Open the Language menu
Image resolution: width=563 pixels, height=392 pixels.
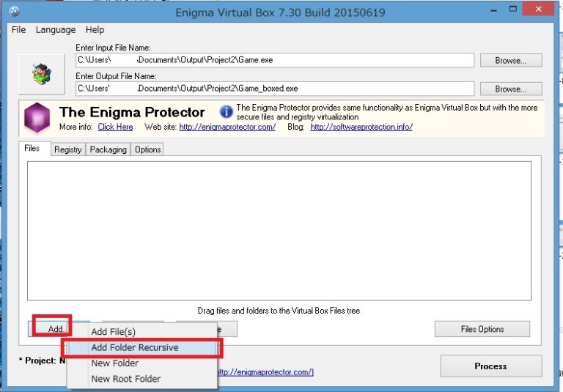pyautogui.click(x=56, y=30)
